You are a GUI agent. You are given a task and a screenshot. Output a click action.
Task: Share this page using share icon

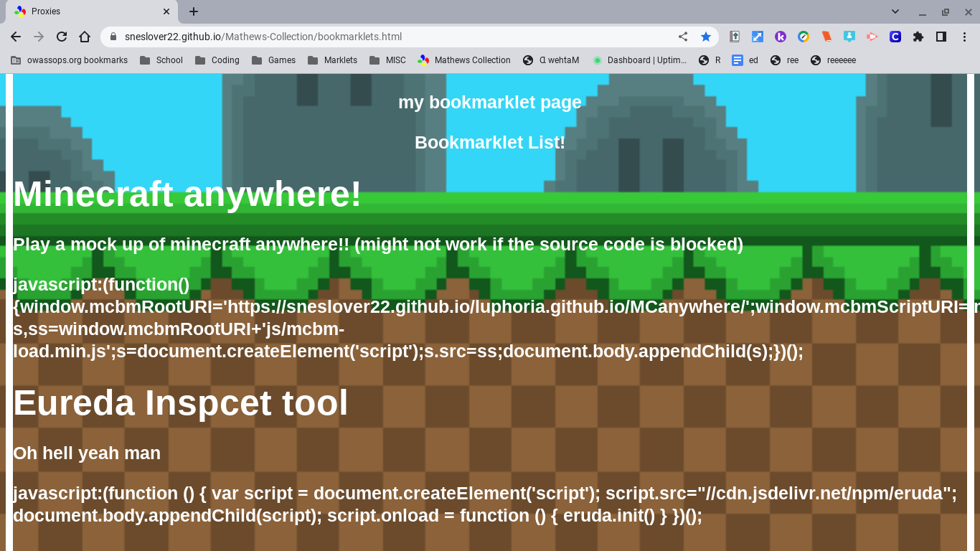coord(683,37)
